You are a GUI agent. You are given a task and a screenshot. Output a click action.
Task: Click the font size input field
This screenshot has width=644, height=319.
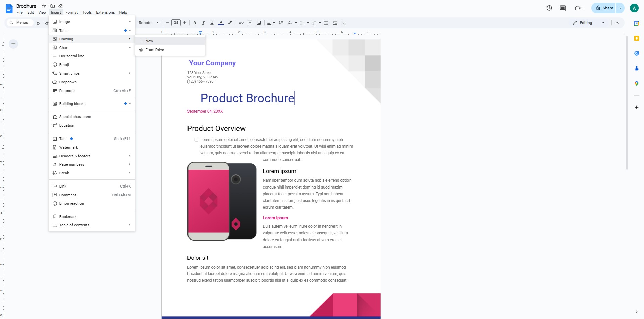(x=176, y=23)
